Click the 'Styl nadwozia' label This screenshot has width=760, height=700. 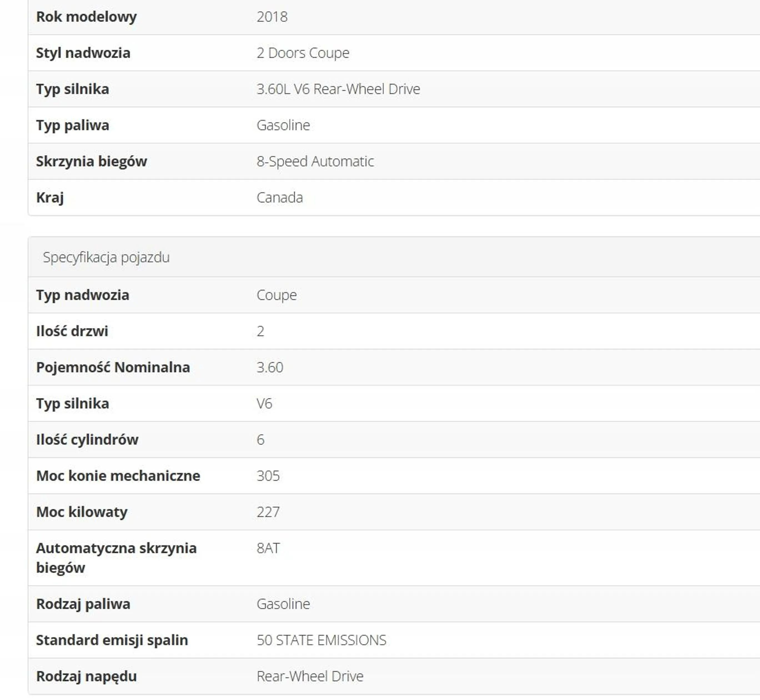83,53
